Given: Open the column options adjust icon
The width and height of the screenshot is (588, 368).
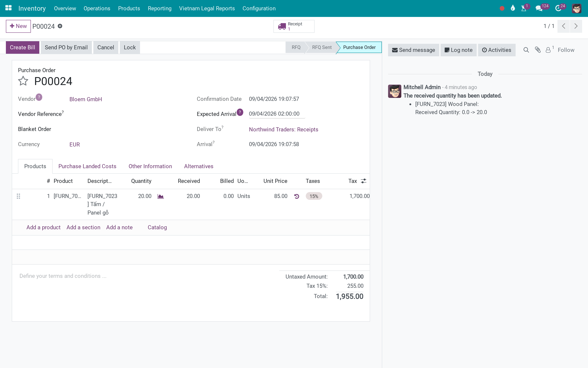Looking at the screenshot, I should [363, 181].
